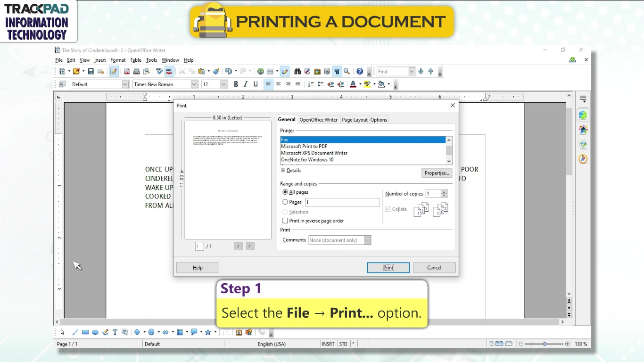Image resolution: width=644 pixels, height=362 pixels.
Task: Click the zoom slider in status bar
Action: (545, 344)
